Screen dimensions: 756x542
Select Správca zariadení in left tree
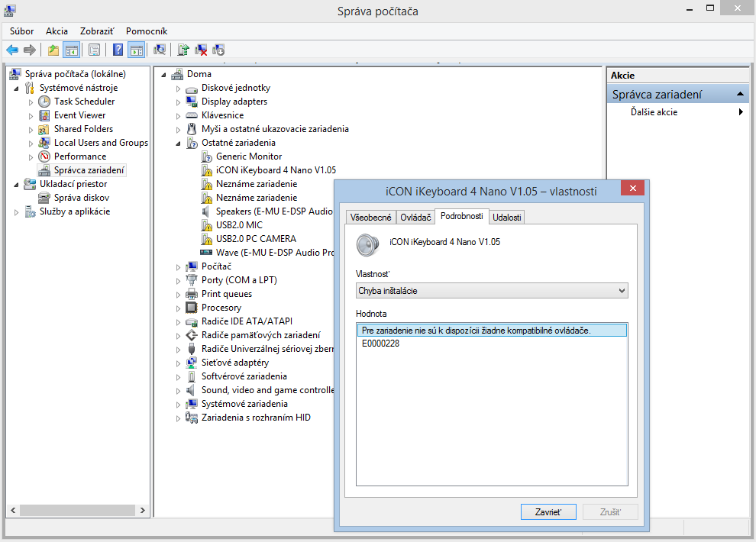coord(89,170)
